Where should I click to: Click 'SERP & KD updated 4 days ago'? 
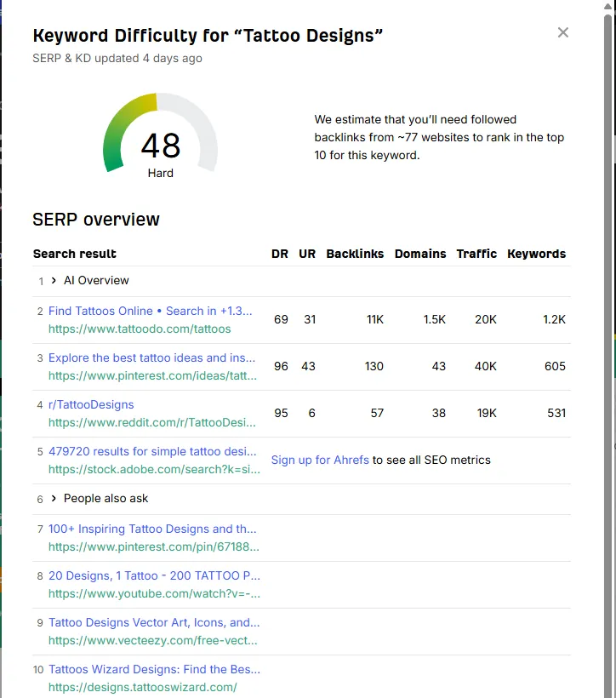click(x=117, y=59)
